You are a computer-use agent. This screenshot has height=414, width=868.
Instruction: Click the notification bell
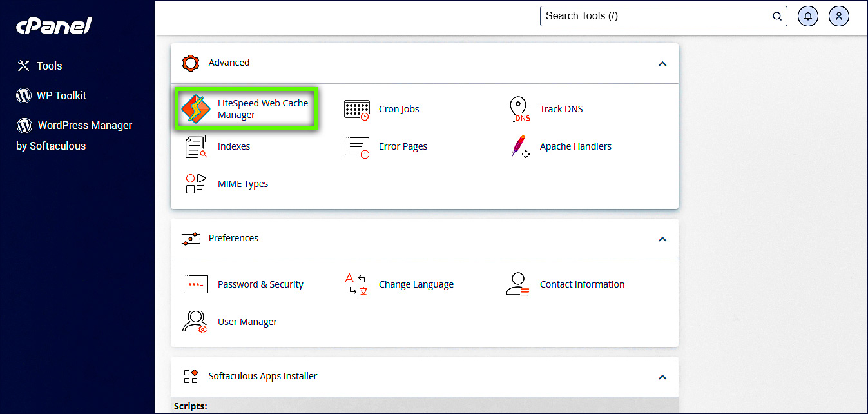pyautogui.click(x=807, y=15)
